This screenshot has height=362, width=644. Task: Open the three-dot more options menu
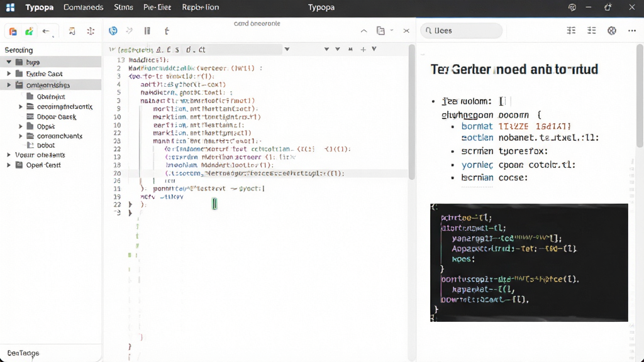(632, 30)
